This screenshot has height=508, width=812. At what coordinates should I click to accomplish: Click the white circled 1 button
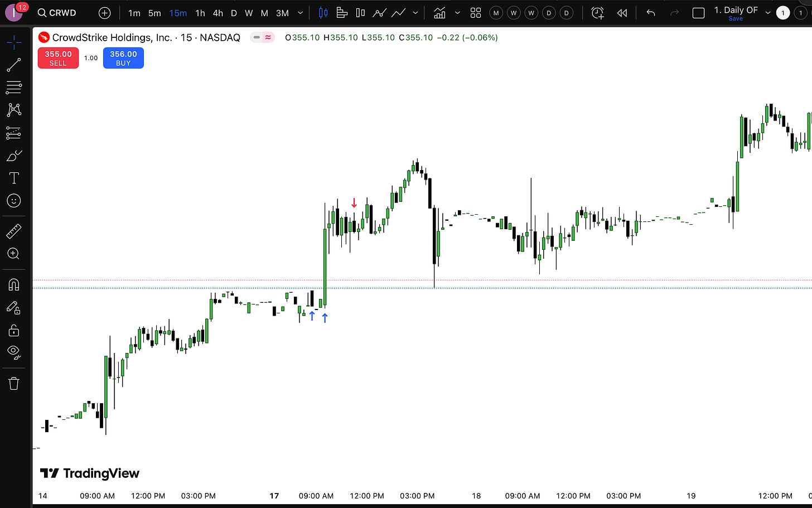tap(783, 13)
